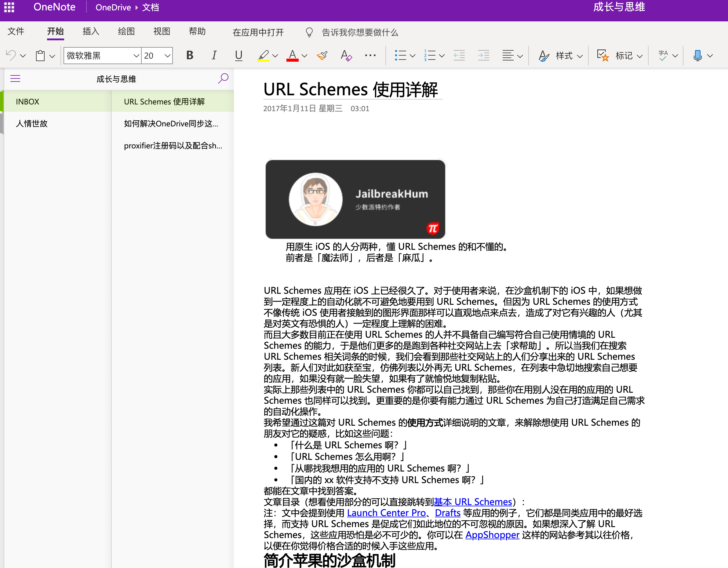Image resolution: width=728 pixels, height=568 pixels.
Task: Open the 绘图 ribbon tab
Action: pos(126,31)
